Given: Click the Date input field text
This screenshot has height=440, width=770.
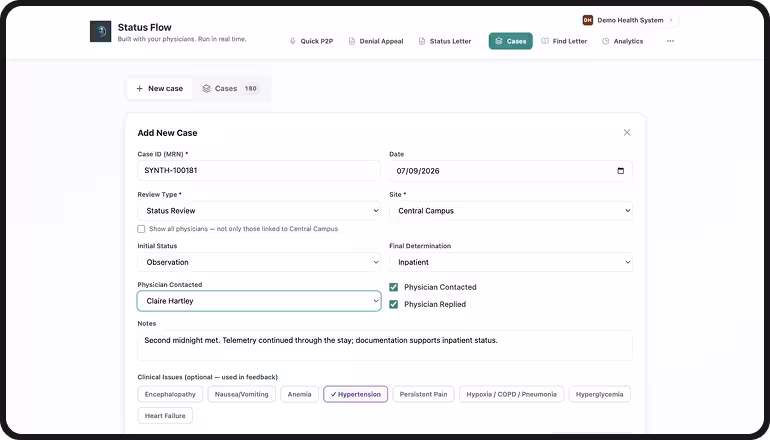Looking at the screenshot, I should coord(418,171).
